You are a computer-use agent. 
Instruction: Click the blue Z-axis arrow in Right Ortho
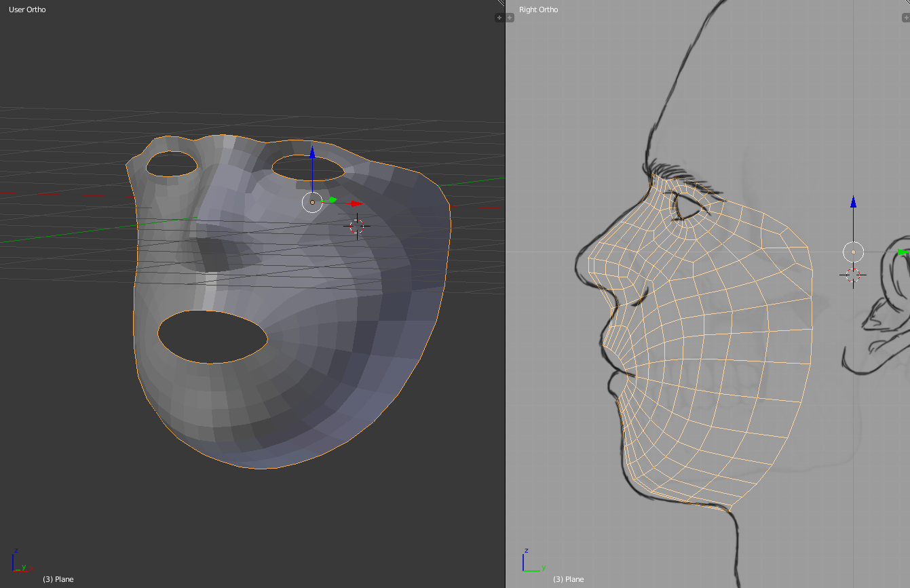tap(853, 203)
